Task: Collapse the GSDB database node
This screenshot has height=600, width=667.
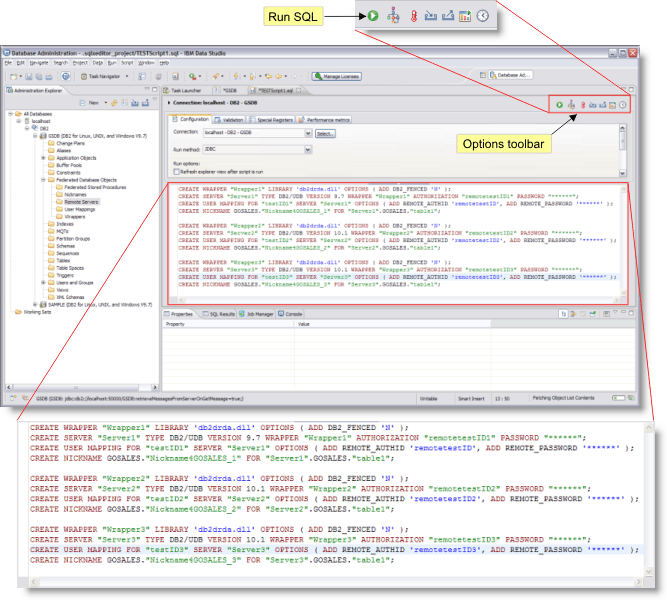Action: (35, 136)
